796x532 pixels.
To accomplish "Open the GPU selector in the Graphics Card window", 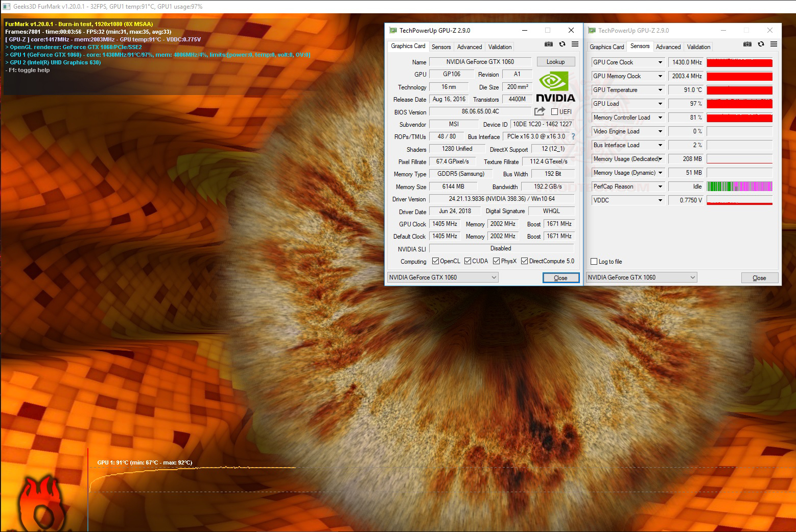I will click(443, 277).
